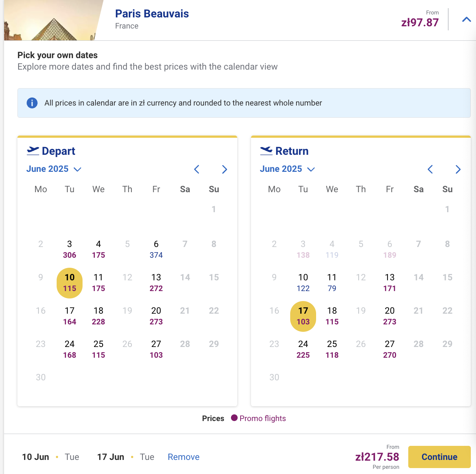Select June 27 departure priced 103

(x=156, y=349)
